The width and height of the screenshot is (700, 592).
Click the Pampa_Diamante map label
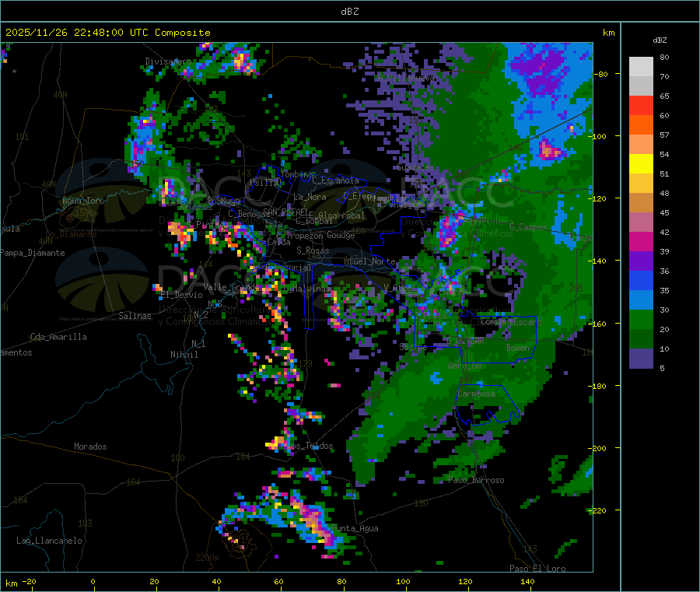pyautogui.click(x=33, y=253)
